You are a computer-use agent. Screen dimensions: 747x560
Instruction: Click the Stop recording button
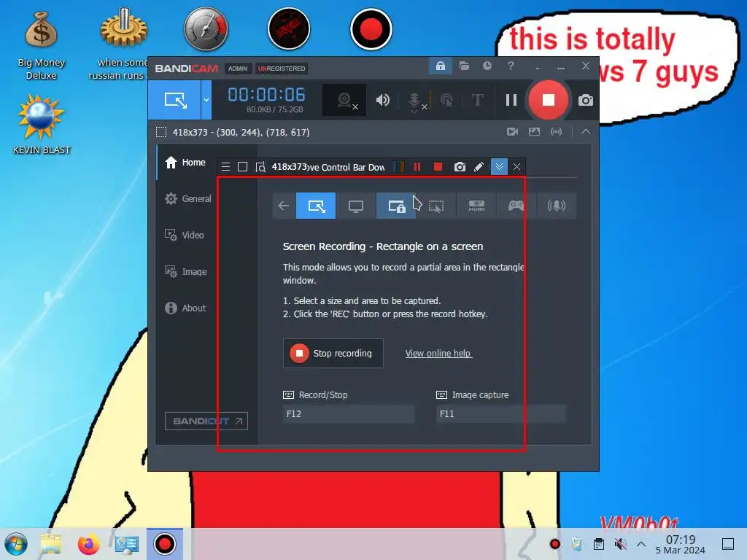pos(333,354)
